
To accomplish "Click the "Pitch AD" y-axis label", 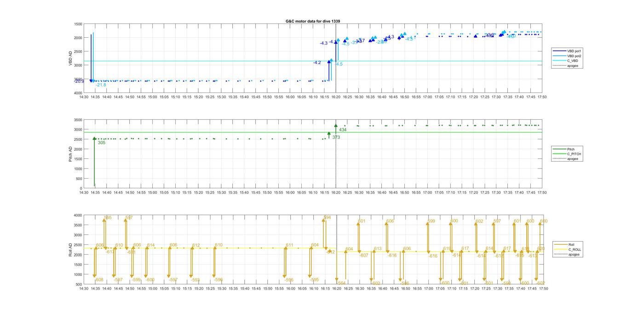I will (x=71, y=154).
